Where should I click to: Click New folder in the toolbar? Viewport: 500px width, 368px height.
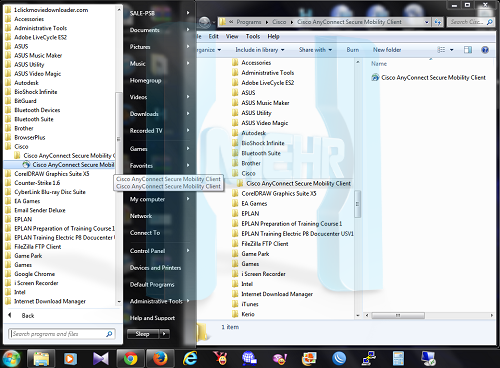pos(387,50)
